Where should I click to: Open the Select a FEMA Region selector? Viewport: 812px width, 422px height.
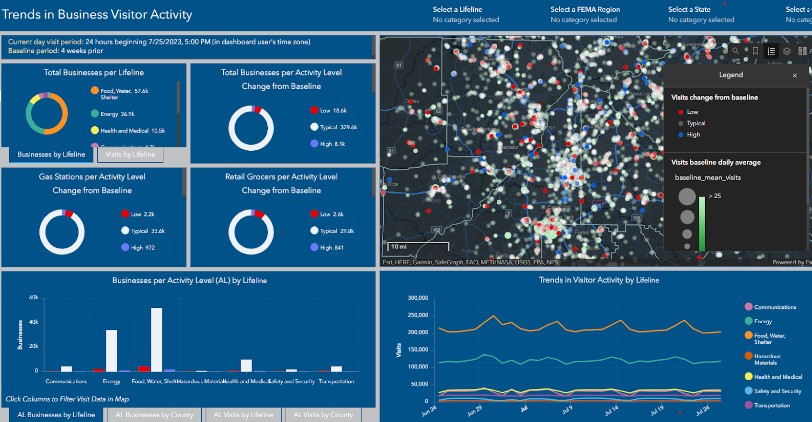tap(585, 14)
